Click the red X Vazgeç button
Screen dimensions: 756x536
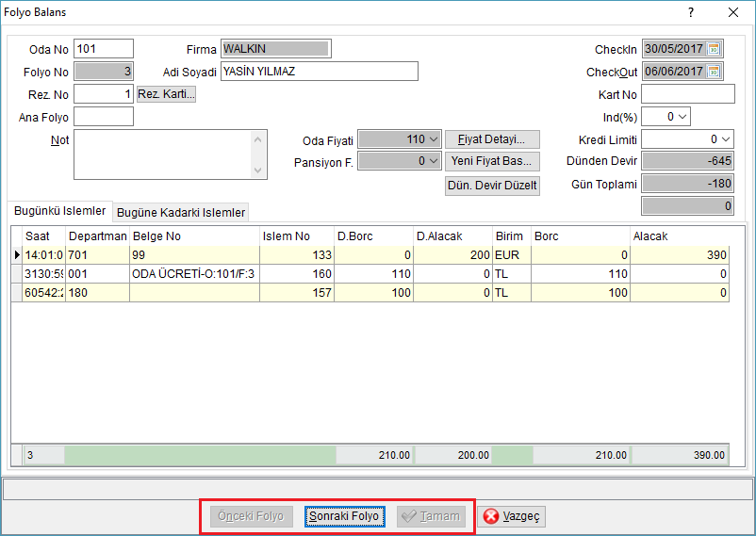(x=512, y=516)
